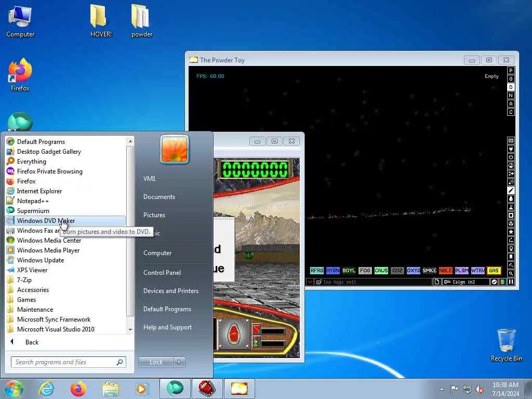Open the Powders pile icon section

pyautogui.click(x=511, y=207)
